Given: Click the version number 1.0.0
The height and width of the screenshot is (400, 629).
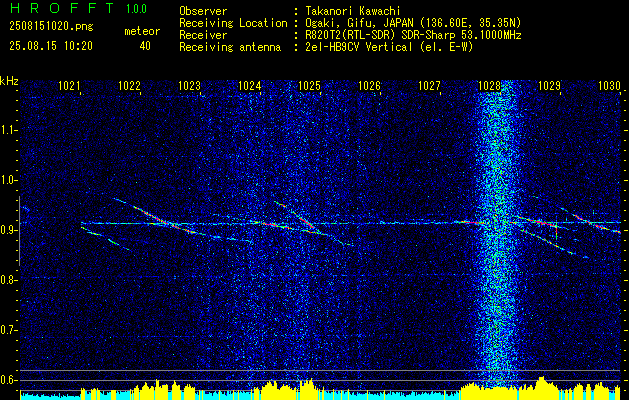Looking at the screenshot, I should click(x=136, y=9).
